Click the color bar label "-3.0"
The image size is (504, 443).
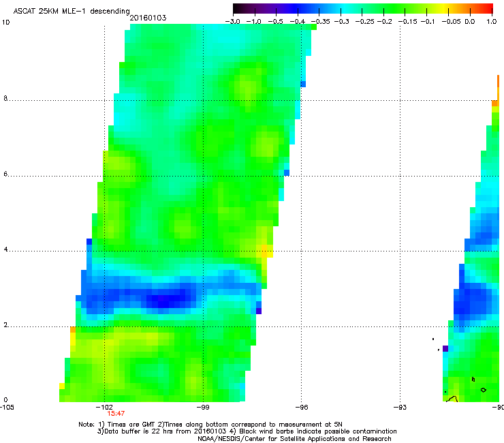tap(232, 22)
